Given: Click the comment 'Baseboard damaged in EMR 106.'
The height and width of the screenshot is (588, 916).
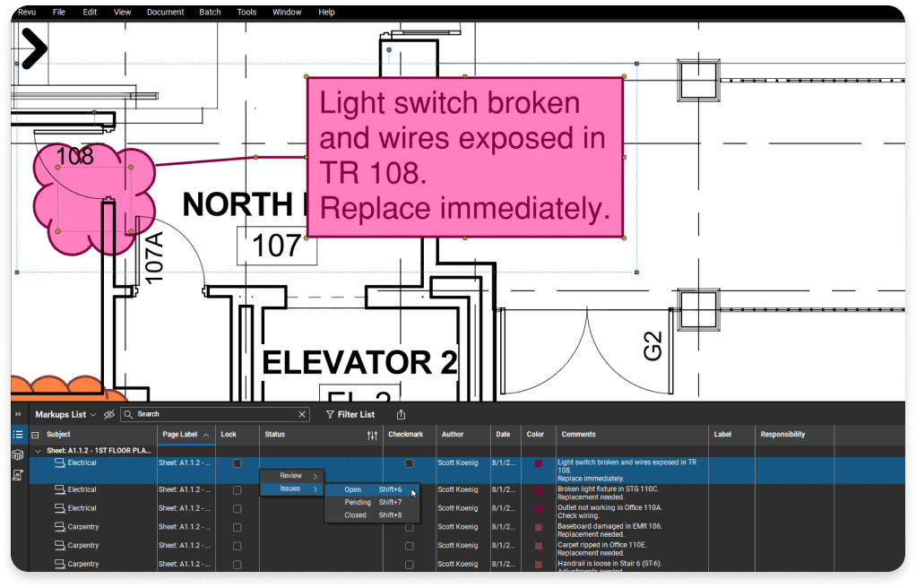Looking at the screenshot, I should click(x=609, y=527).
